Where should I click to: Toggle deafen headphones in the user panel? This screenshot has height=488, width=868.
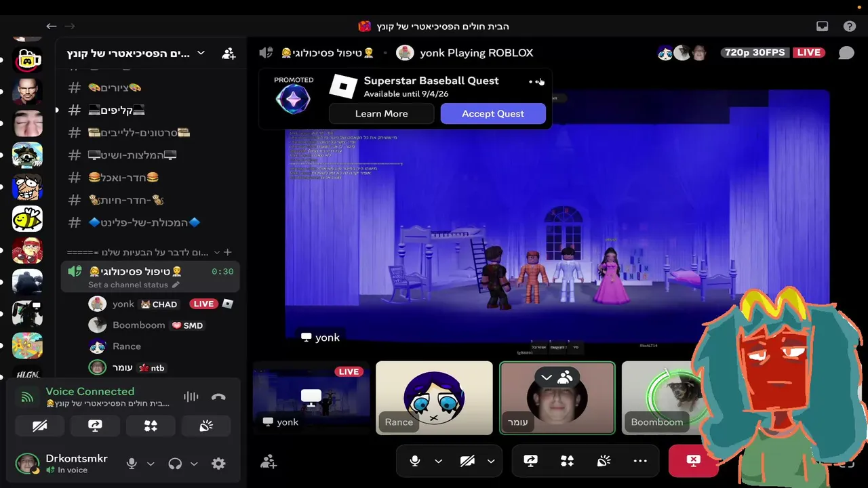coord(175,464)
